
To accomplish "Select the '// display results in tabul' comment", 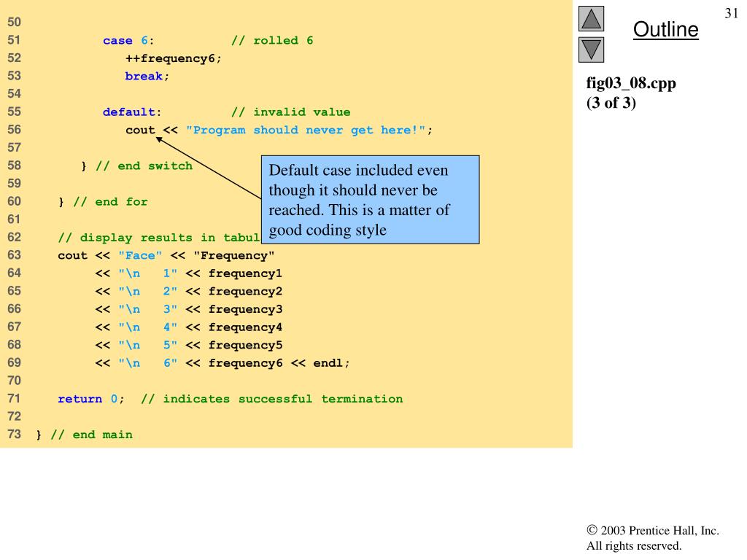I will pyautogui.click(x=158, y=238).
